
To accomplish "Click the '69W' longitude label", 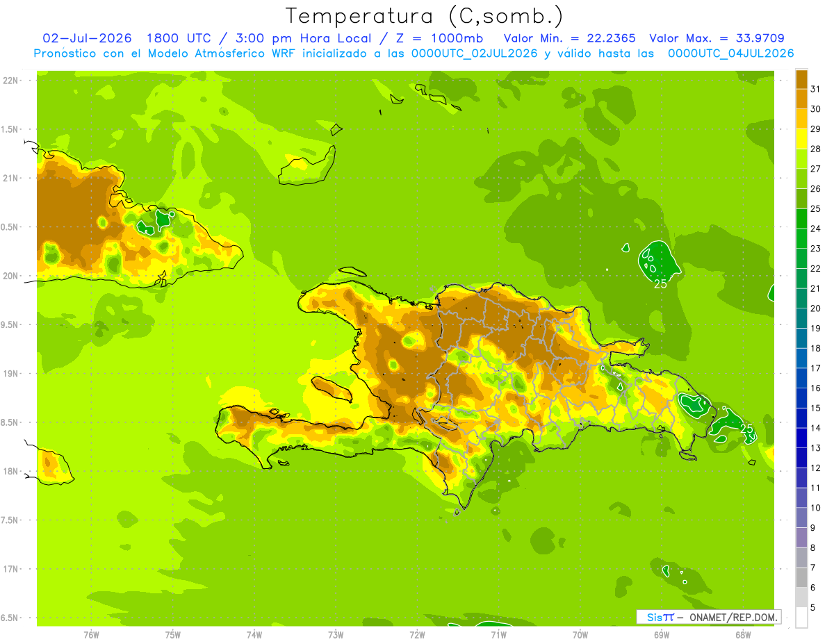I will [662, 634].
